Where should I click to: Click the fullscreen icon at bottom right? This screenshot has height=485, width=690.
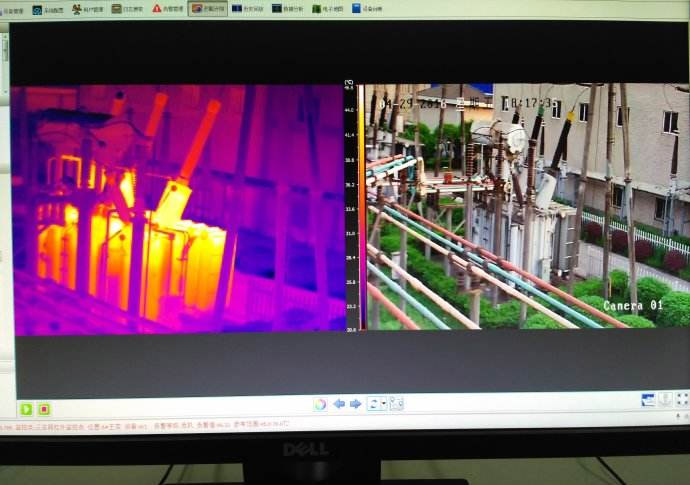[x=682, y=399]
